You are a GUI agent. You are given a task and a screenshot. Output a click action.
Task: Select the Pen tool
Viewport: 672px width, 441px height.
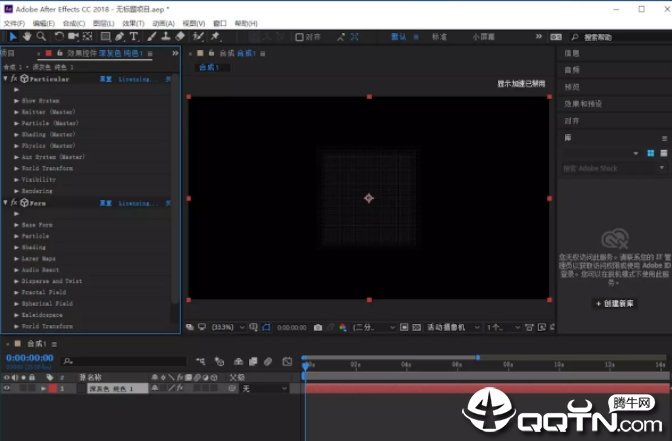coord(121,37)
